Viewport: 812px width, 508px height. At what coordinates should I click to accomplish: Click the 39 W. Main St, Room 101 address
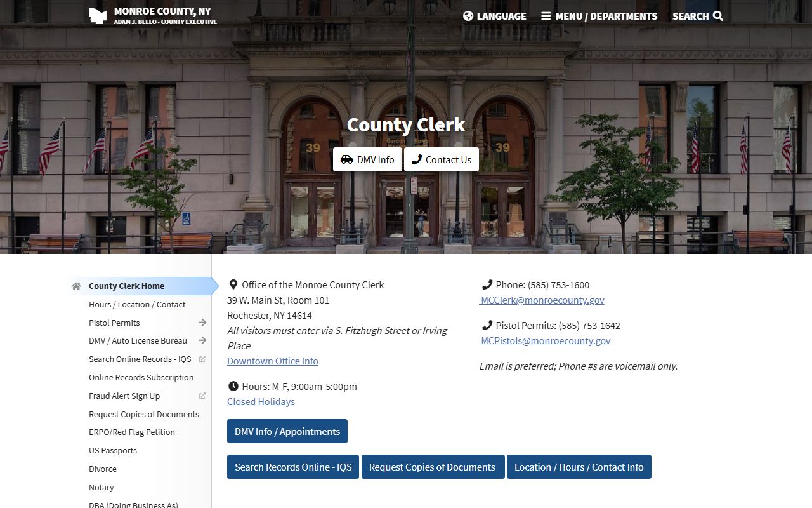pos(278,300)
